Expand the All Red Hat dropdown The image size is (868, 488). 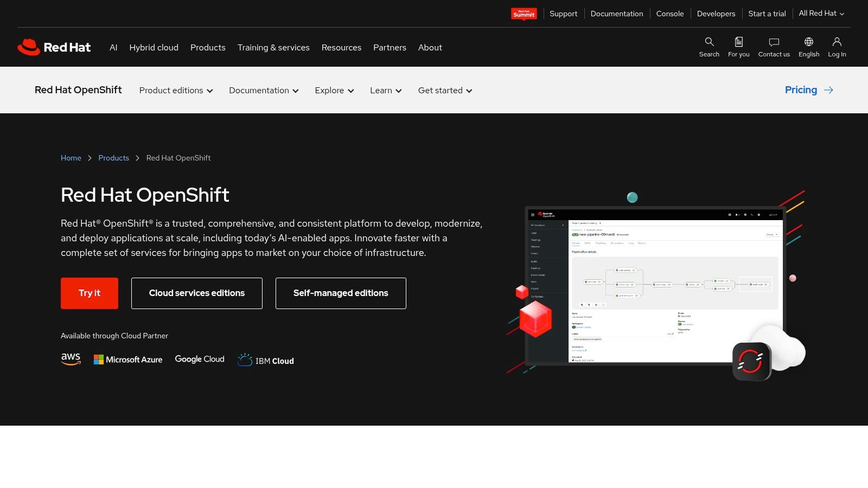pyautogui.click(x=821, y=14)
